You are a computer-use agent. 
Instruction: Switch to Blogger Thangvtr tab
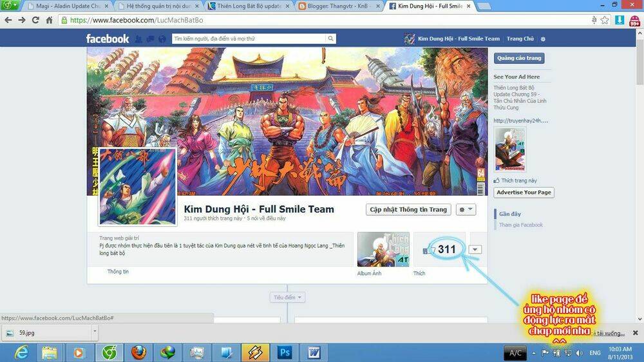(339, 6)
